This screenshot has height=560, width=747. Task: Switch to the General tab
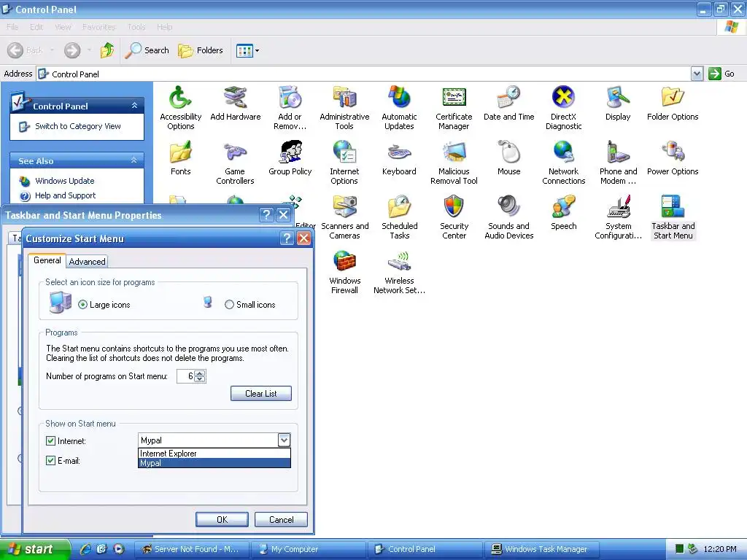pos(47,260)
